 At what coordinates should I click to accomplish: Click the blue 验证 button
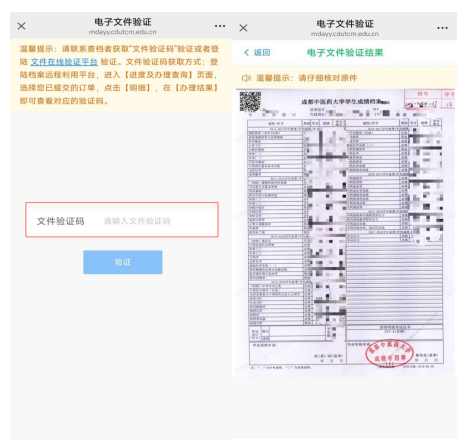123,262
